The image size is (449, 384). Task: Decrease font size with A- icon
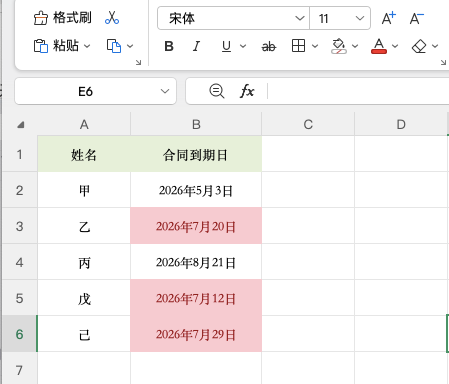point(417,18)
